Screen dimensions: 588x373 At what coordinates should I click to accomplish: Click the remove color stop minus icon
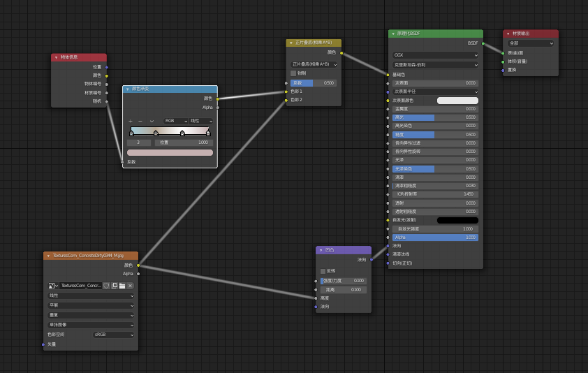point(140,121)
